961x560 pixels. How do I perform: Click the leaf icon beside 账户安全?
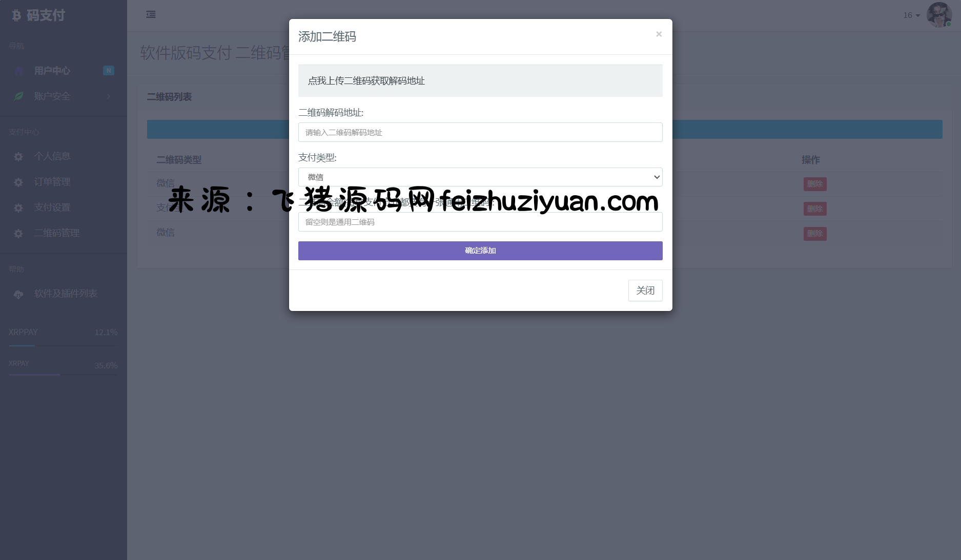18,96
